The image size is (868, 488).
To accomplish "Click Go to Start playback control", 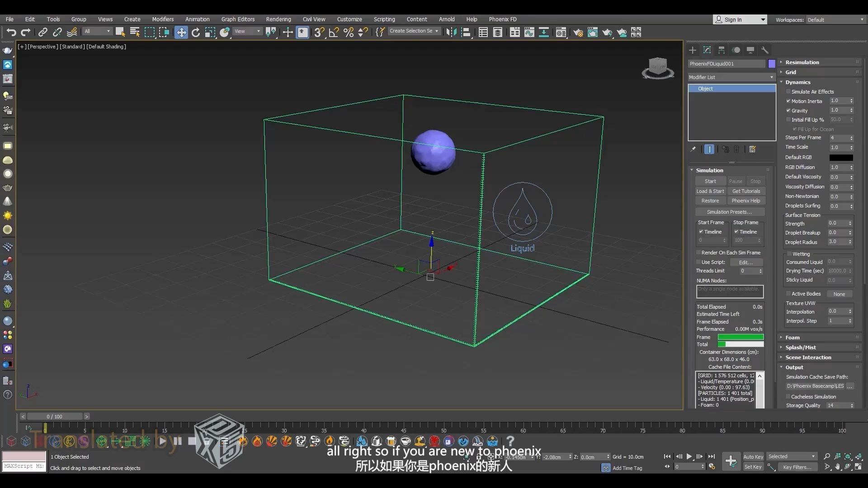I will [667, 457].
